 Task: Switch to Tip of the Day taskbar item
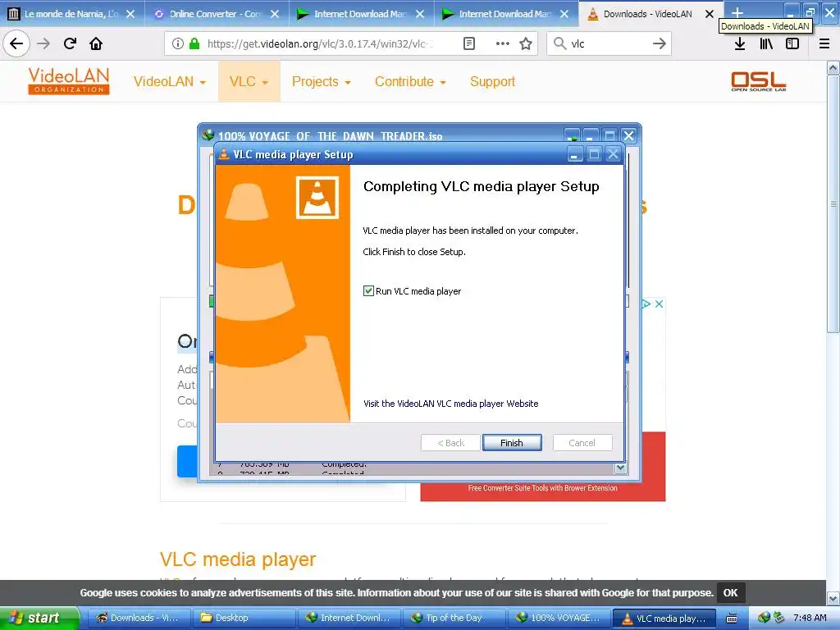(x=454, y=619)
